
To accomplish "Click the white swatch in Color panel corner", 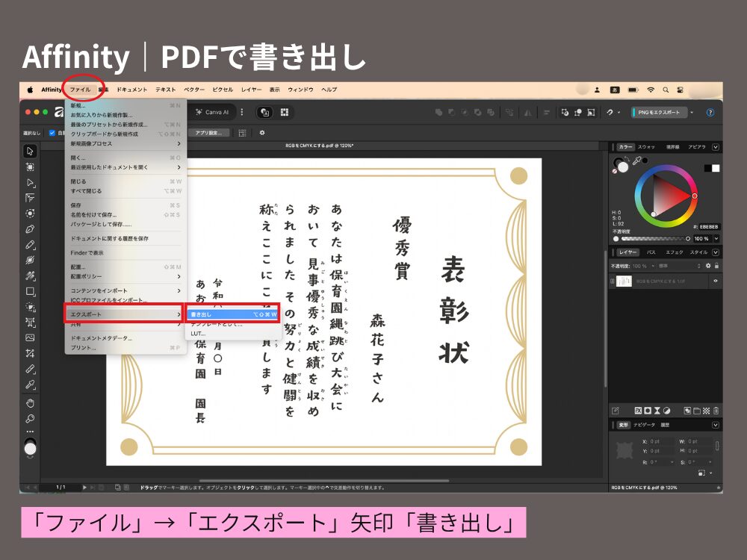I will (x=716, y=168).
